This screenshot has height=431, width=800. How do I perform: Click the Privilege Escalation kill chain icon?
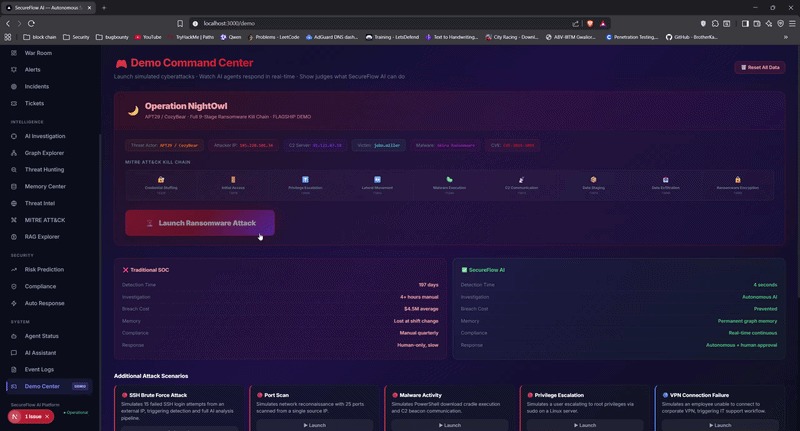(305, 180)
